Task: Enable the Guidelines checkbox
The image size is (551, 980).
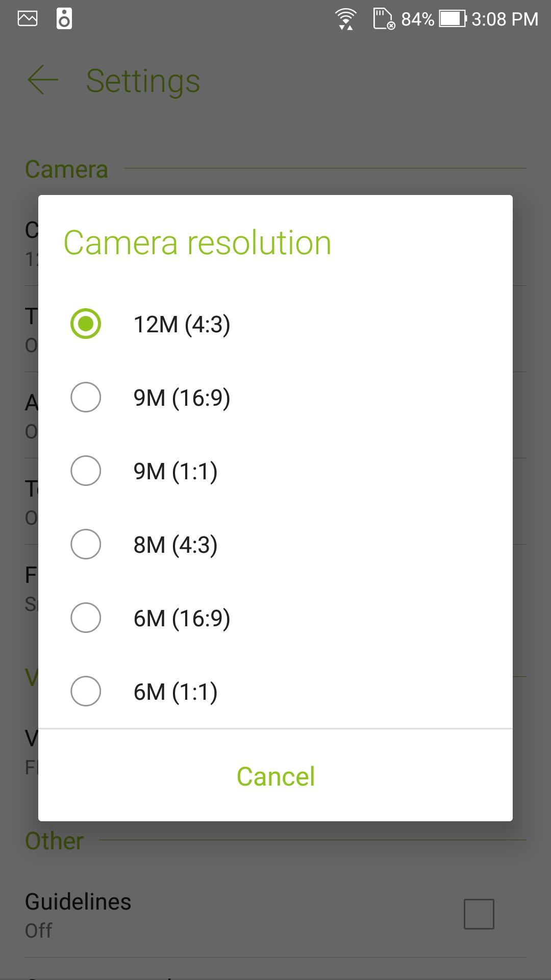Action: (479, 914)
